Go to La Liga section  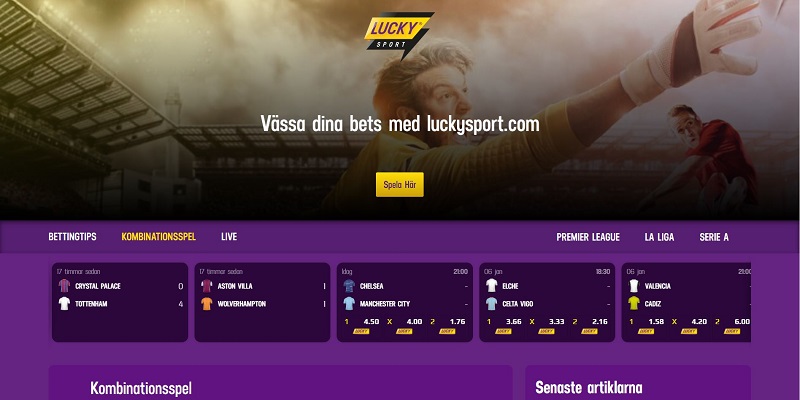[x=659, y=237]
